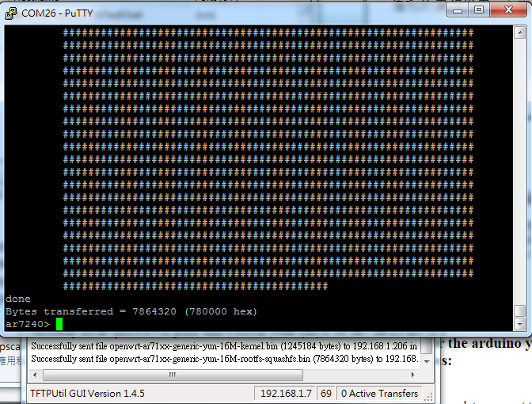The image size is (532, 404).
Task: Maximize the COM26 PuTTY window
Action: 479,10
